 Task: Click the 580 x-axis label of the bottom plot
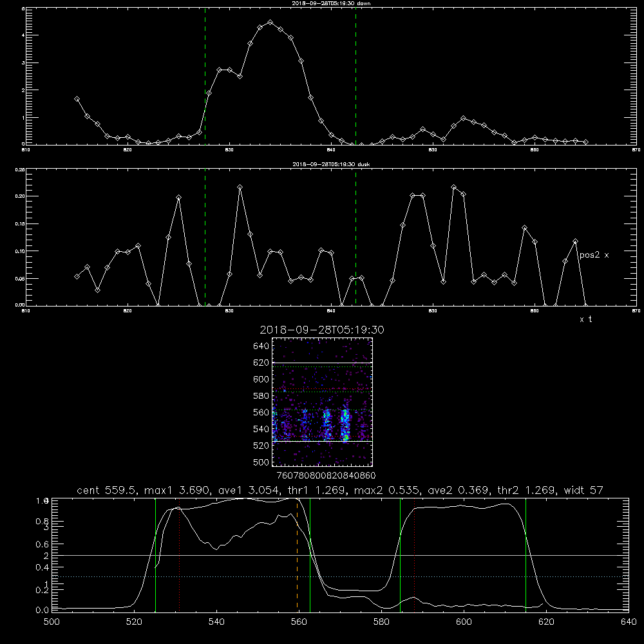pyautogui.click(x=381, y=622)
